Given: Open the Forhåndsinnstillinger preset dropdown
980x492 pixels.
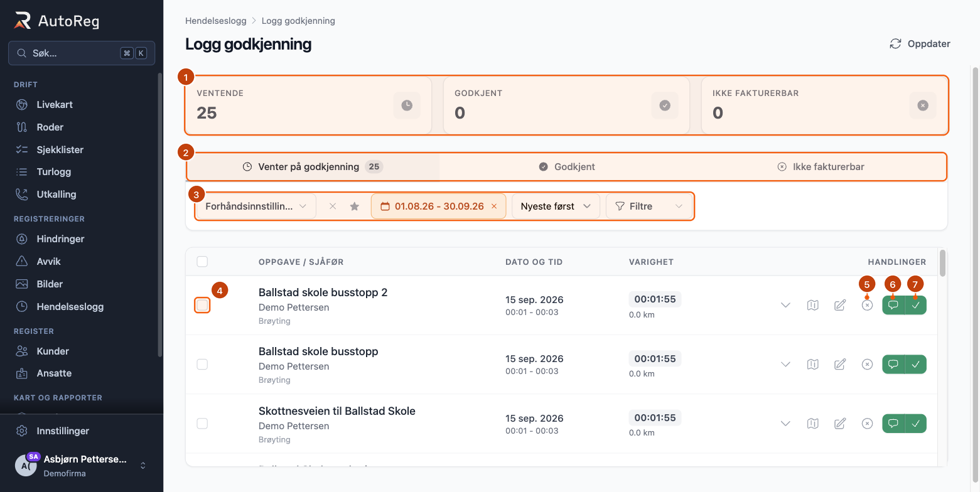Looking at the screenshot, I should click(256, 206).
